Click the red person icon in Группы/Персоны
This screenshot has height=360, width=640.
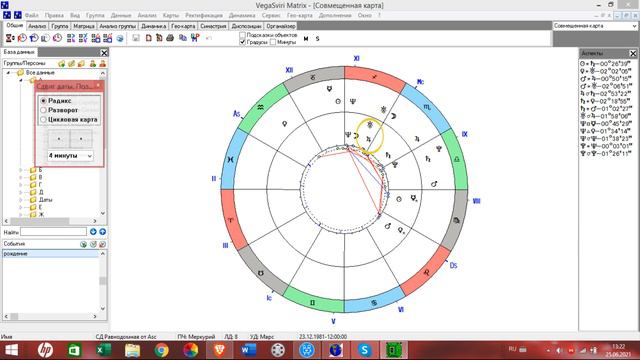coord(102,63)
